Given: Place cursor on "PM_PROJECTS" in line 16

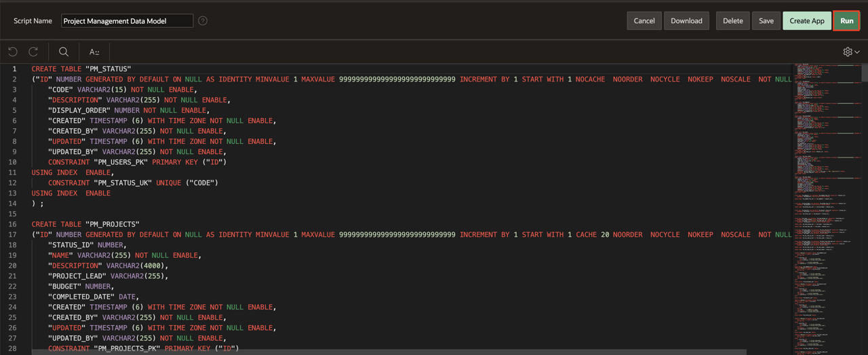Looking at the screenshot, I should pyautogui.click(x=113, y=224).
